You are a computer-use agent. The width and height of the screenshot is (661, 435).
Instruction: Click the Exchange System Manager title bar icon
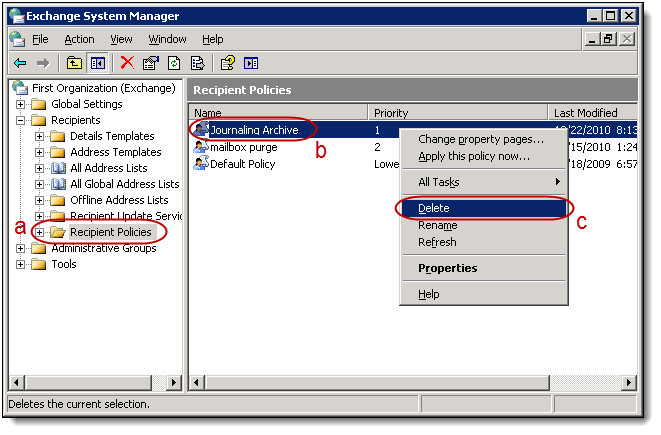coord(17,16)
